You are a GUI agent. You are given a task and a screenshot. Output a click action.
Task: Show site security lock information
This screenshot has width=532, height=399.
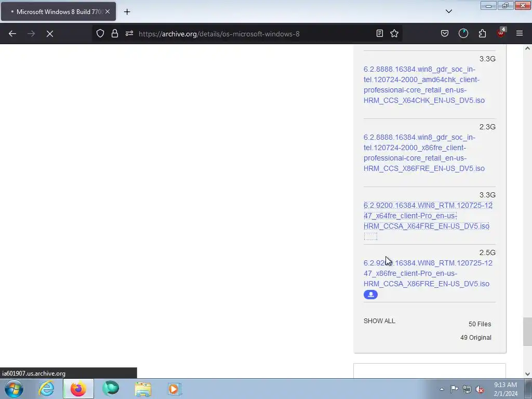tap(115, 33)
